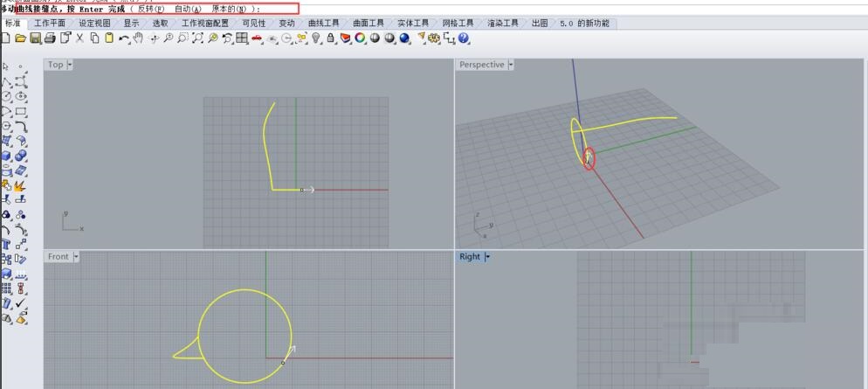Click the Undo arrow icon

[123, 38]
